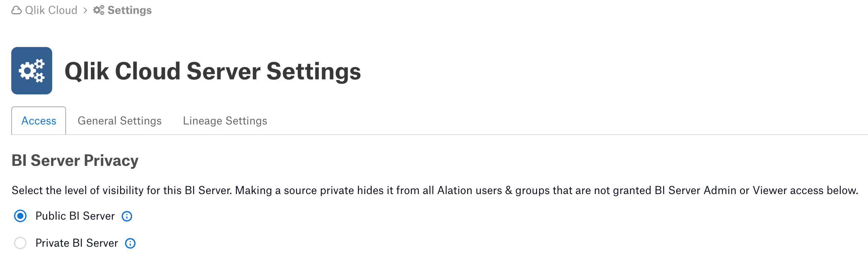The image size is (868, 258).
Task: Go to Qlik Cloud breadcrumb link
Action: pyautogui.click(x=51, y=10)
